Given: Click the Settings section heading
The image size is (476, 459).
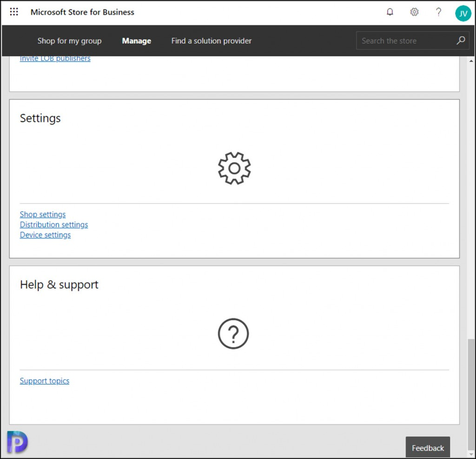Looking at the screenshot, I should click(x=40, y=118).
